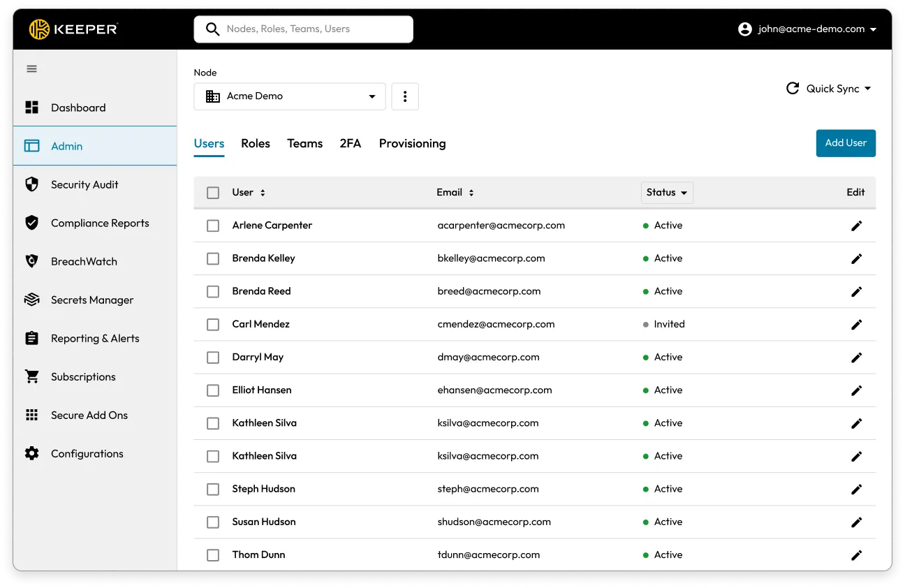Open Subscriptions via the cart icon
Viewport: 905px width, 588px height.
[32, 376]
